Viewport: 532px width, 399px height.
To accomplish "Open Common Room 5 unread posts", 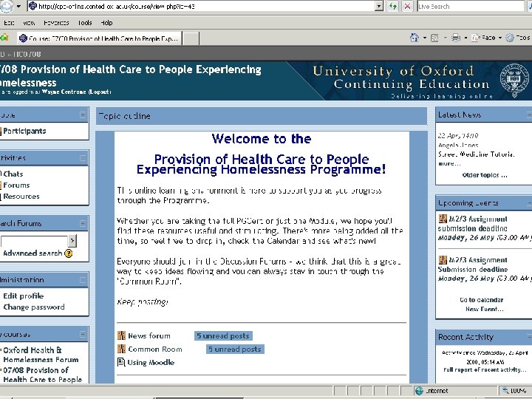I will click(x=235, y=349).
